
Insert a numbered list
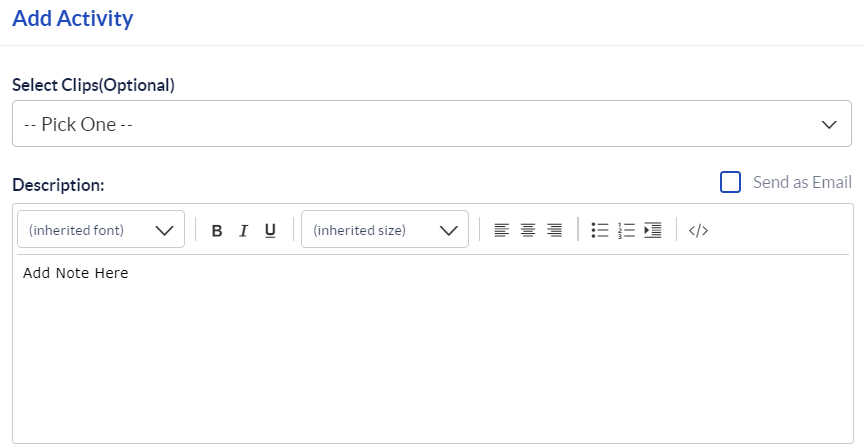(626, 230)
